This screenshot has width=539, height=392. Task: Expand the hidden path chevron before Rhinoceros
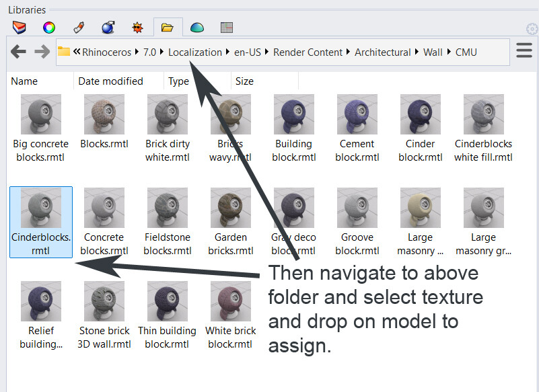pos(76,52)
